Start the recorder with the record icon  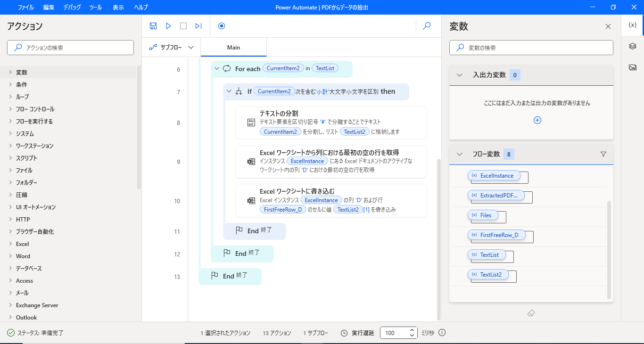pos(222,26)
